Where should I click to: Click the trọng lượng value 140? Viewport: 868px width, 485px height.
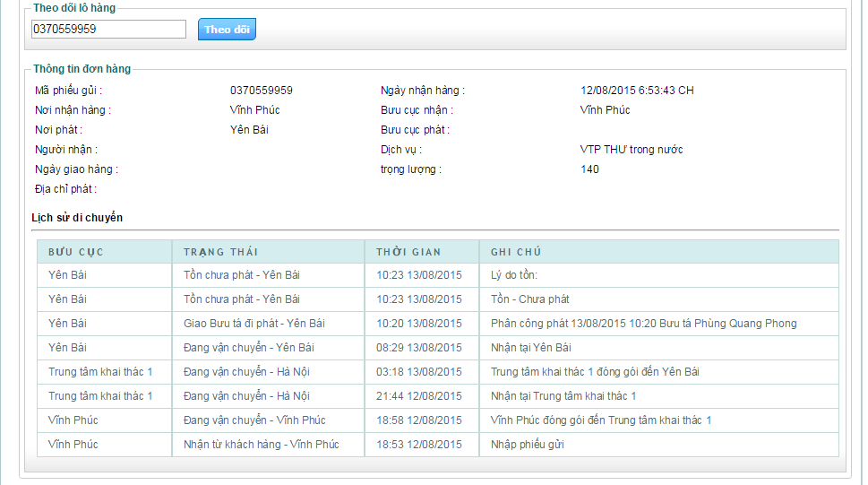click(589, 169)
